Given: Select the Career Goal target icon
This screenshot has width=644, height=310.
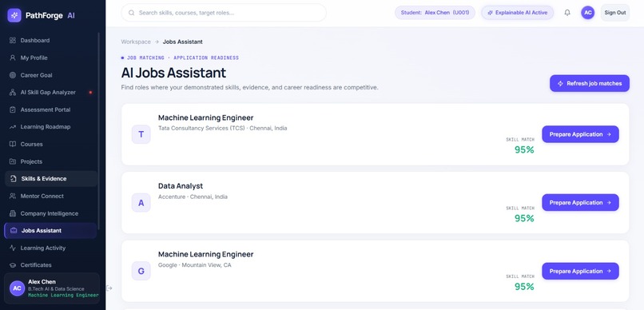Looking at the screenshot, I should point(13,75).
